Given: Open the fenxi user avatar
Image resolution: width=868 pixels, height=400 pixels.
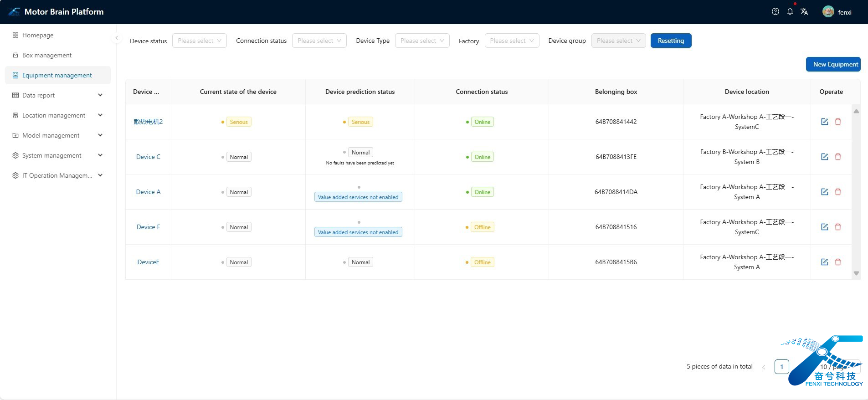Looking at the screenshot, I should (x=828, y=12).
